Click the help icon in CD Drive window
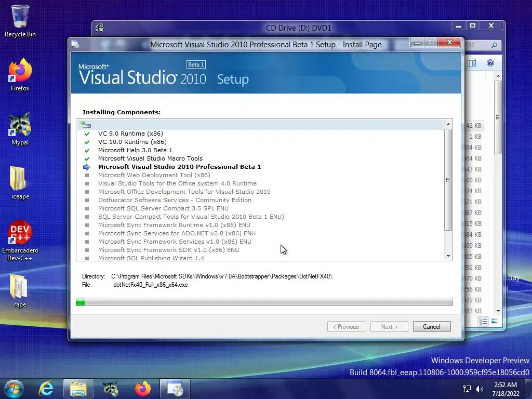Viewport: 532px width, 399px height. click(490, 63)
